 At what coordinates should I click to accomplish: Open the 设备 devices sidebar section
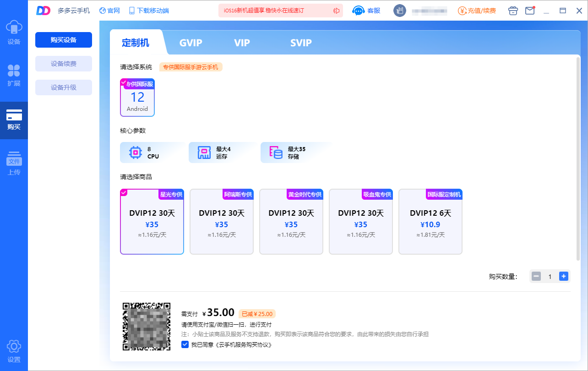(x=14, y=32)
